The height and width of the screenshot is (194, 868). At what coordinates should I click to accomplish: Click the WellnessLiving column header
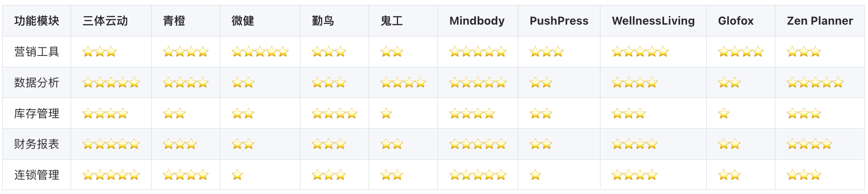(x=653, y=21)
